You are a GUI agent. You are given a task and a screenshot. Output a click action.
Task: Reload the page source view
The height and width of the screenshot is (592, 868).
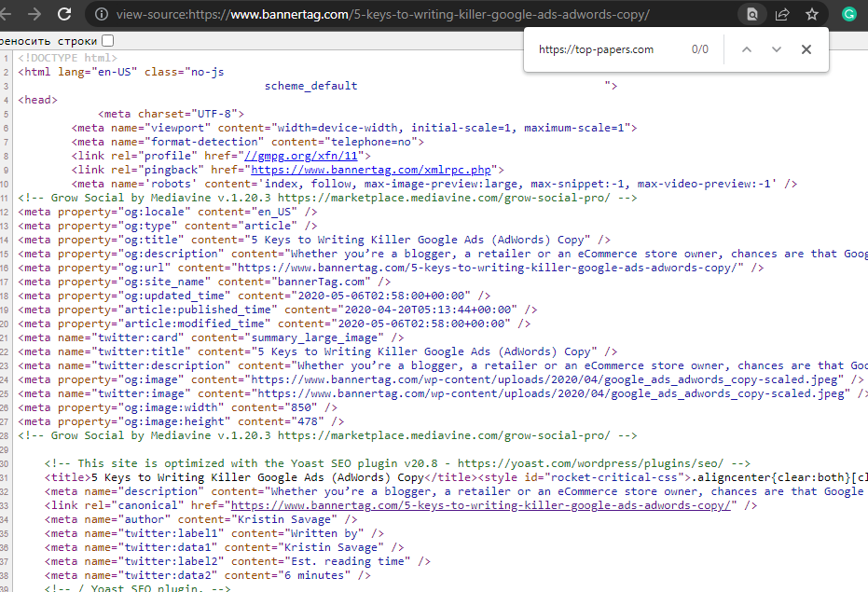click(64, 15)
